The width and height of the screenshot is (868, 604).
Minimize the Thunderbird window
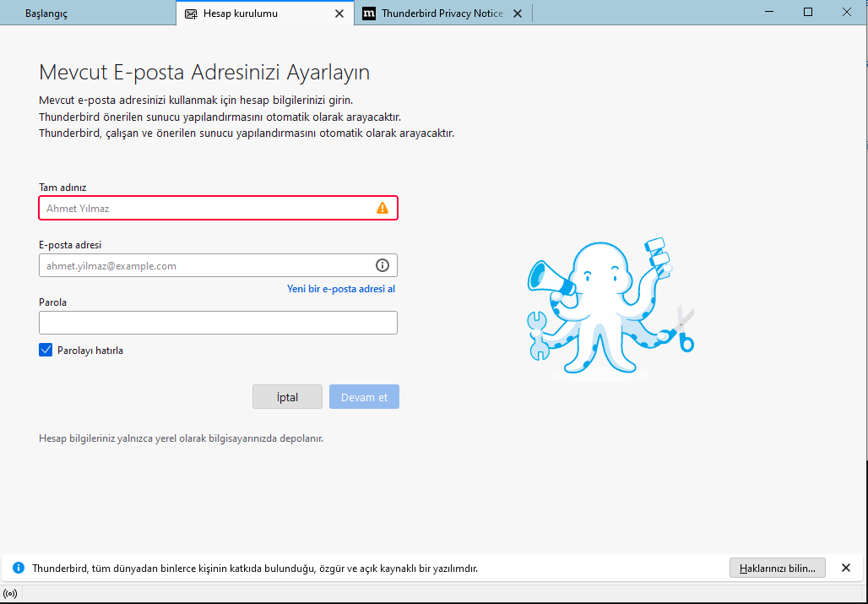[769, 12]
